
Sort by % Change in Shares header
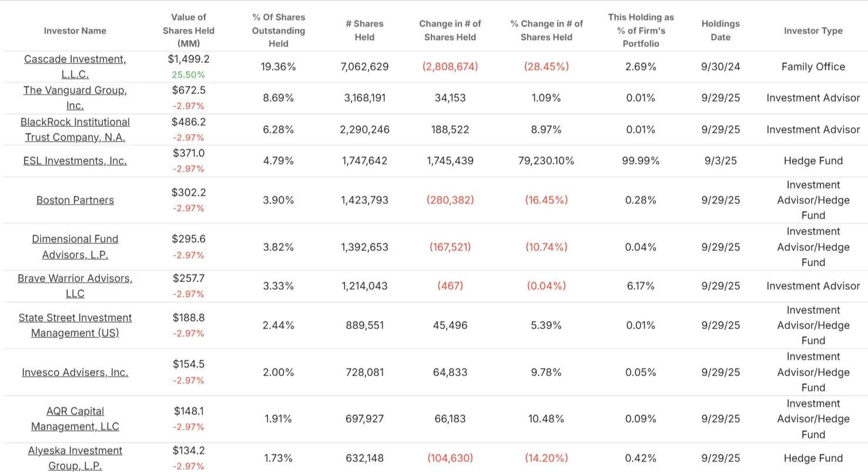click(x=547, y=31)
